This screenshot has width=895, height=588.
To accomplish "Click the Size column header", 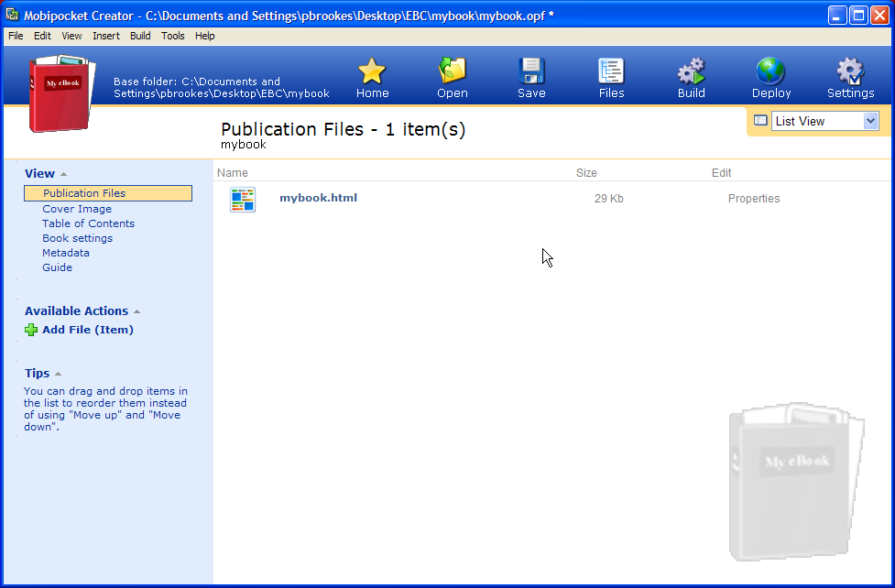I will coord(586,173).
